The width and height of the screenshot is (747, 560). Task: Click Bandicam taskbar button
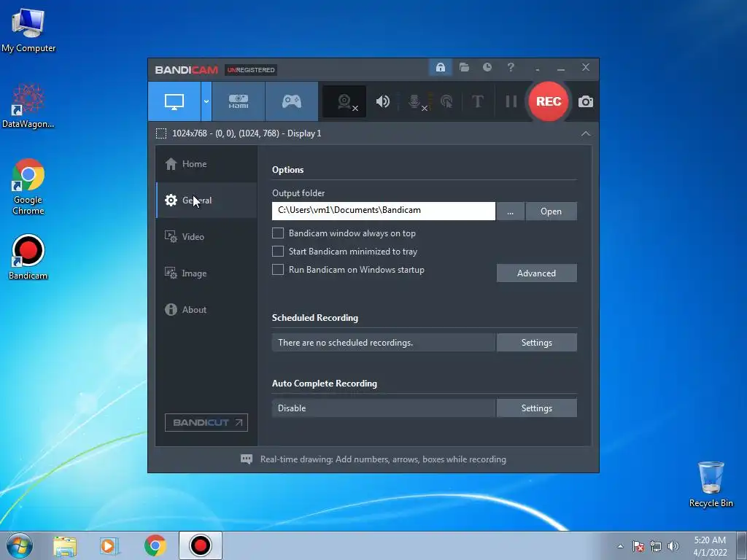pos(200,545)
